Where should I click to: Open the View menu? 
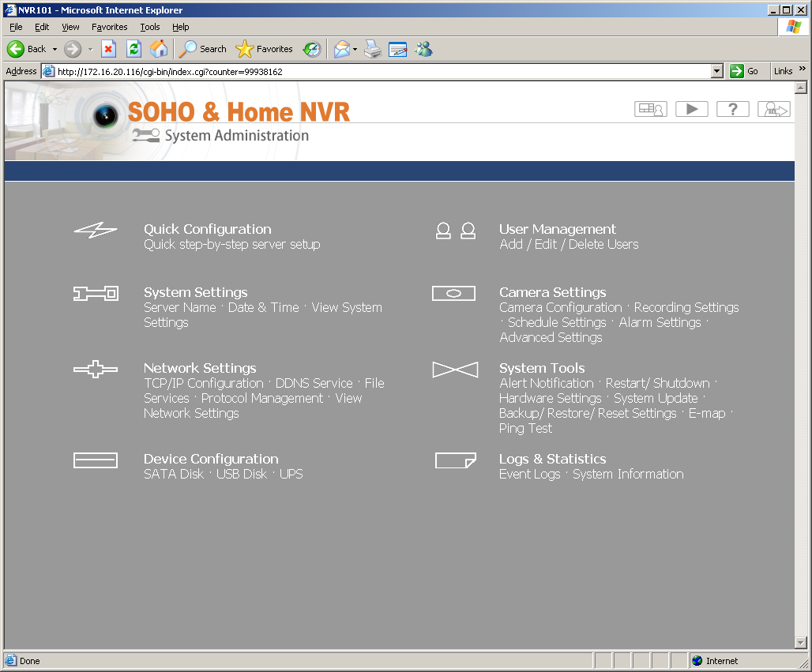coord(70,27)
